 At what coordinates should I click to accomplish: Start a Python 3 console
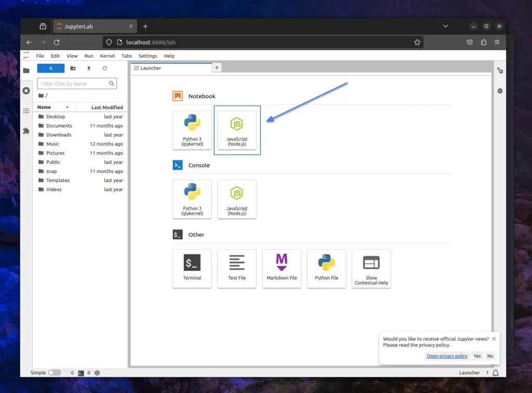[192, 199]
